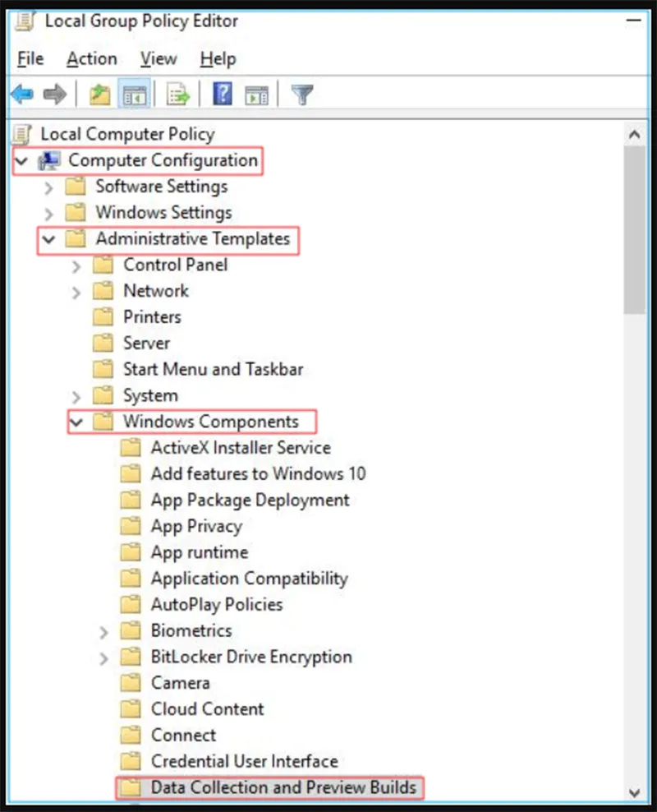Click the Forward arrow toolbar icon
This screenshot has height=812, width=657.
(55, 95)
